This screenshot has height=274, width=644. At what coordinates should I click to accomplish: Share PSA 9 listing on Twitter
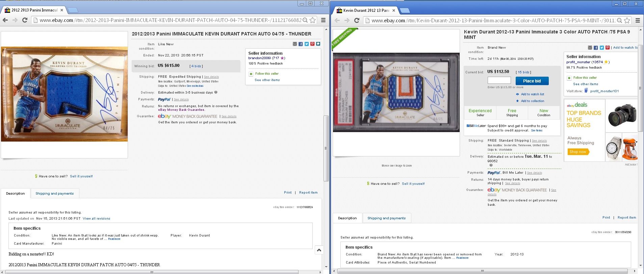[602, 48]
